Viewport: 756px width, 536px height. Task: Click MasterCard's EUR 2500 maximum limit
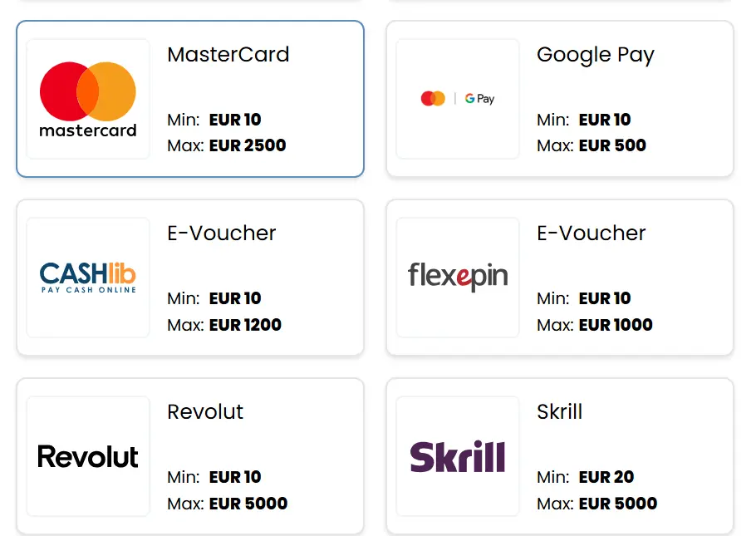pos(248,145)
